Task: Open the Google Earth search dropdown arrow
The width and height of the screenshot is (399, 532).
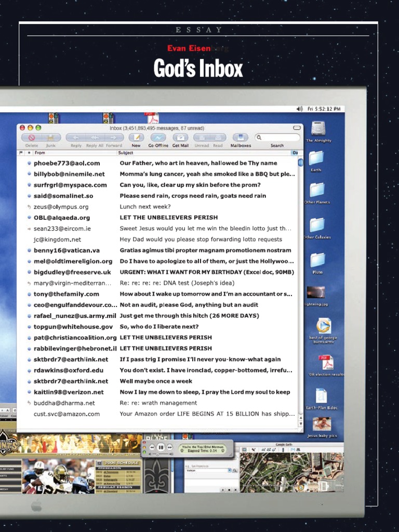Action: tap(230, 471)
